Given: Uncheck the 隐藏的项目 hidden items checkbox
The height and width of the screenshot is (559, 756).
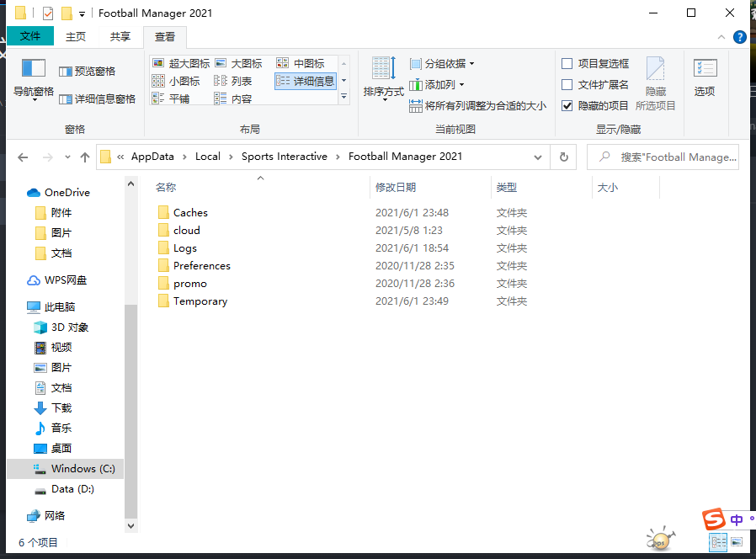Looking at the screenshot, I should tap(595, 105).
